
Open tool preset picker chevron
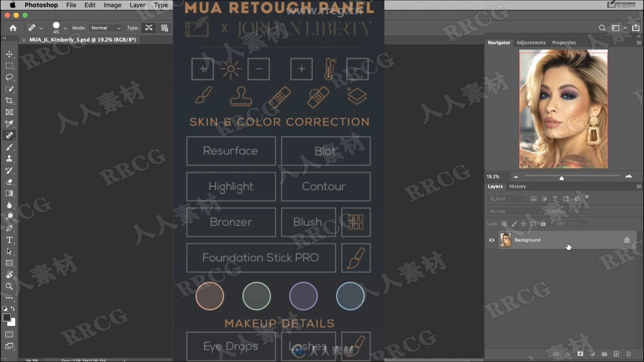tap(41, 28)
